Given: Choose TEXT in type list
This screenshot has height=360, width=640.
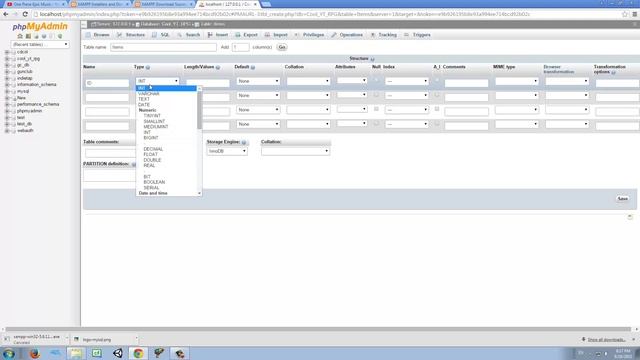Looking at the screenshot, I should click(x=144, y=99).
